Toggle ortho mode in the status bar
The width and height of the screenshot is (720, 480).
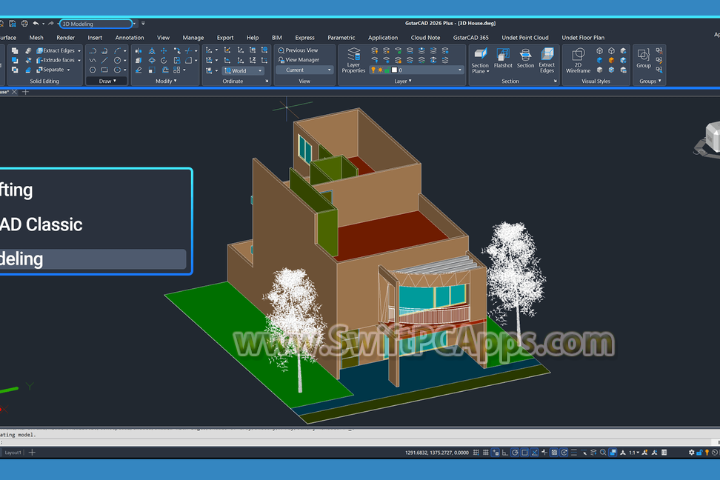pyautogui.click(x=505, y=452)
